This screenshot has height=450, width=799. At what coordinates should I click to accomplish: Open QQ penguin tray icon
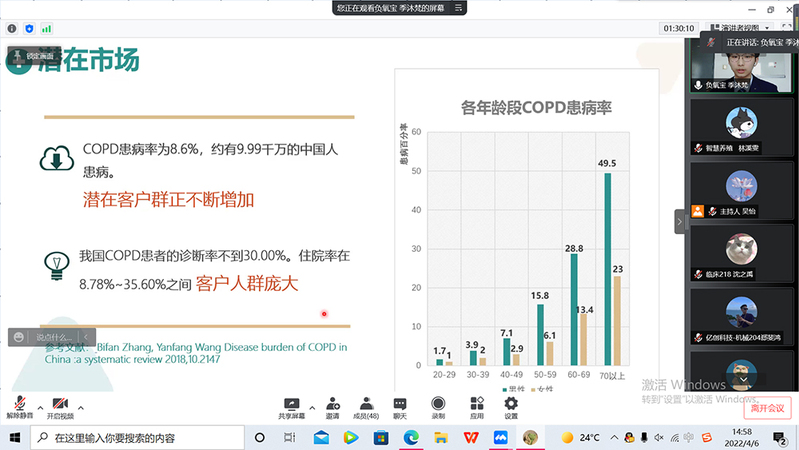[629, 437]
